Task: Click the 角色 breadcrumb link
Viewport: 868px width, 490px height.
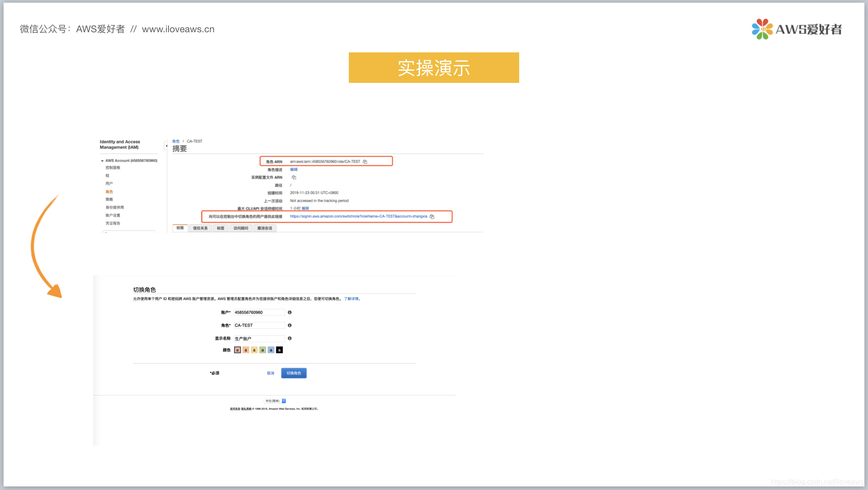Action: coord(176,141)
